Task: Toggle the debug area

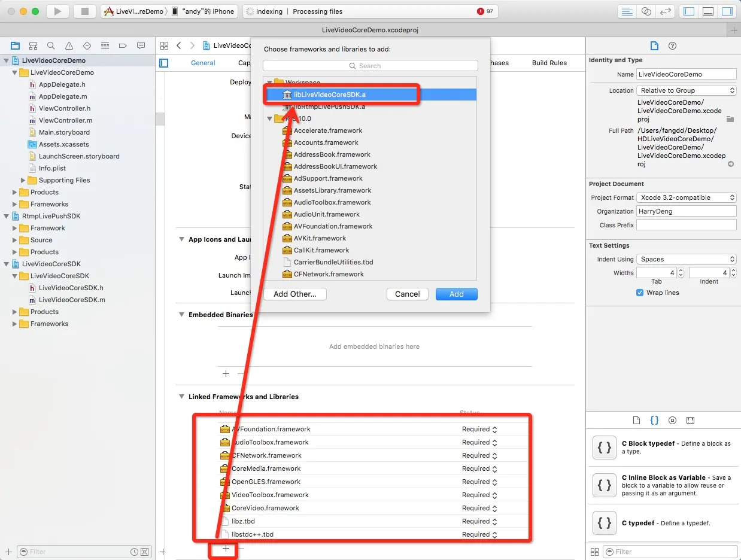Action: tap(708, 11)
